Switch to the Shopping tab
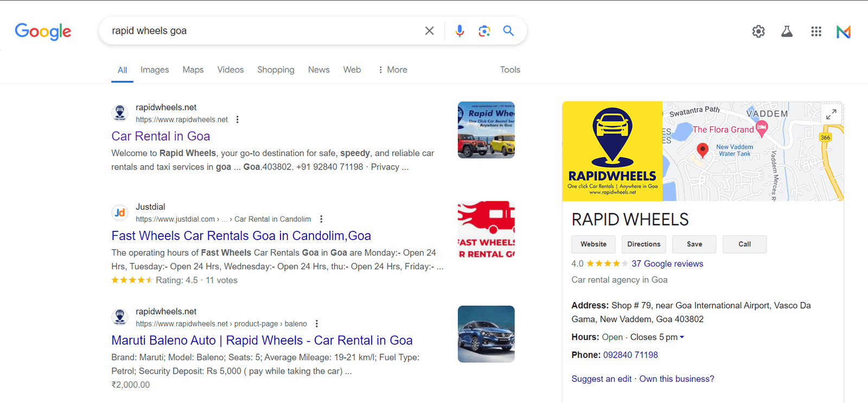 (276, 70)
